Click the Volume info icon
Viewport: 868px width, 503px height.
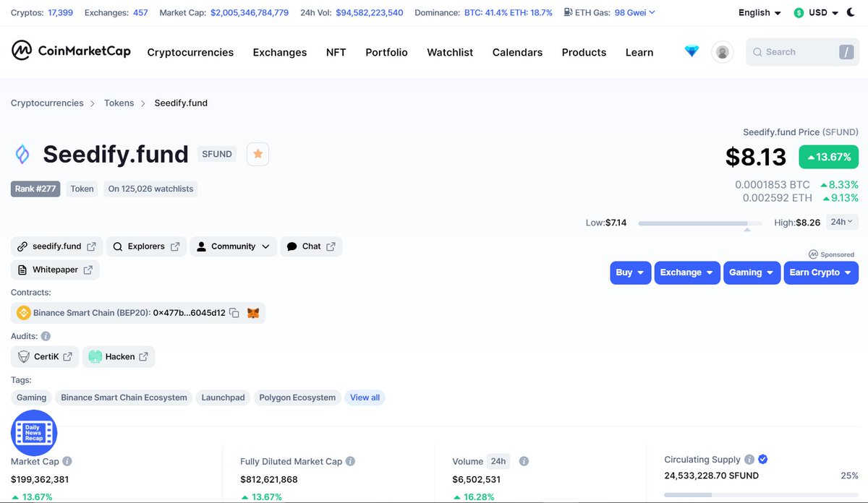pos(524,461)
